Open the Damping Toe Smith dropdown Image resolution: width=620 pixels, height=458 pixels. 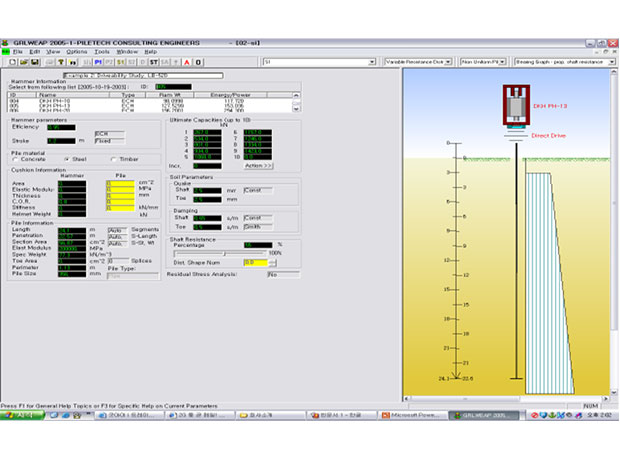point(258,227)
